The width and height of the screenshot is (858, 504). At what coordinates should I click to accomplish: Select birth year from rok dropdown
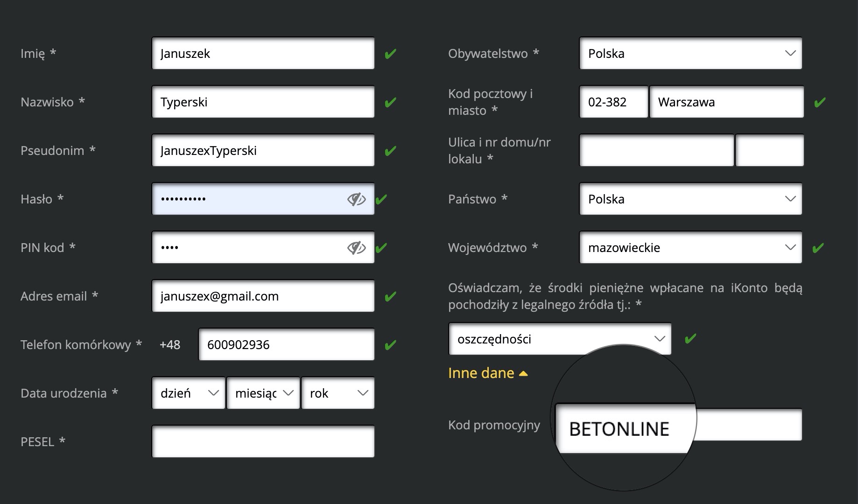[x=338, y=393]
